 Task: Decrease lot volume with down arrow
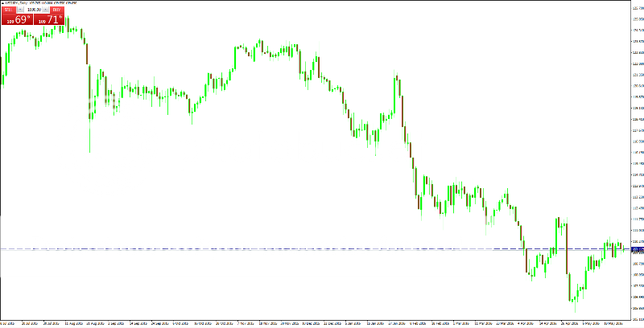(x=20, y=10)
